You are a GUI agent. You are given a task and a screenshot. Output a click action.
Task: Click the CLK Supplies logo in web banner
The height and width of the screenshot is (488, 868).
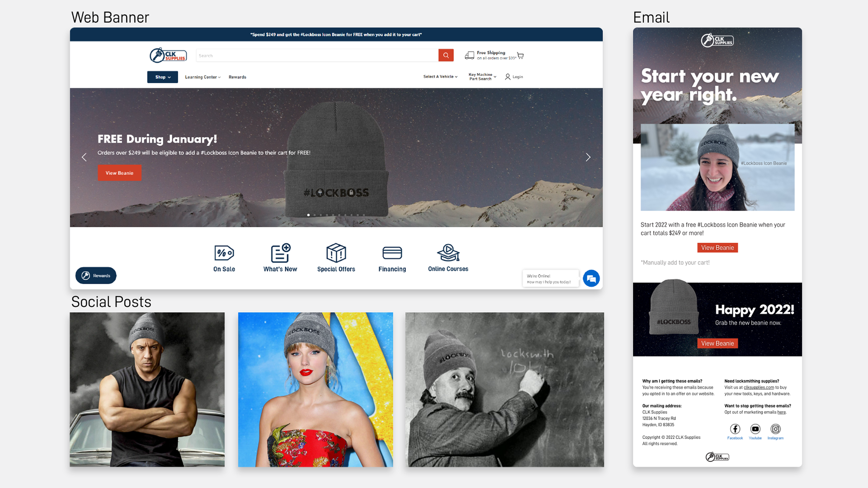coord(168,55)
